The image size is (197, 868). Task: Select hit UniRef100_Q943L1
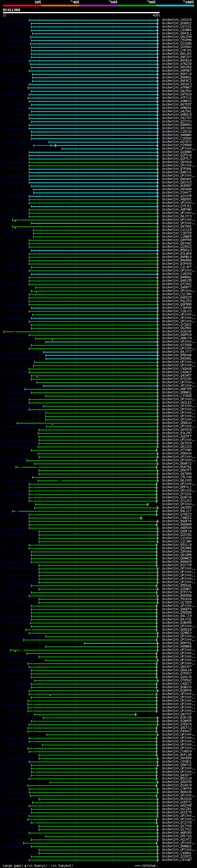(177, 33)
